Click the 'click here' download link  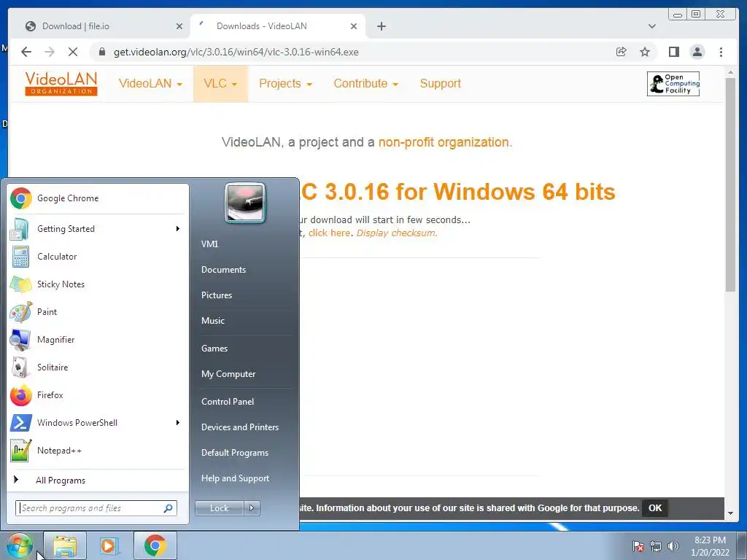(329, 233)
